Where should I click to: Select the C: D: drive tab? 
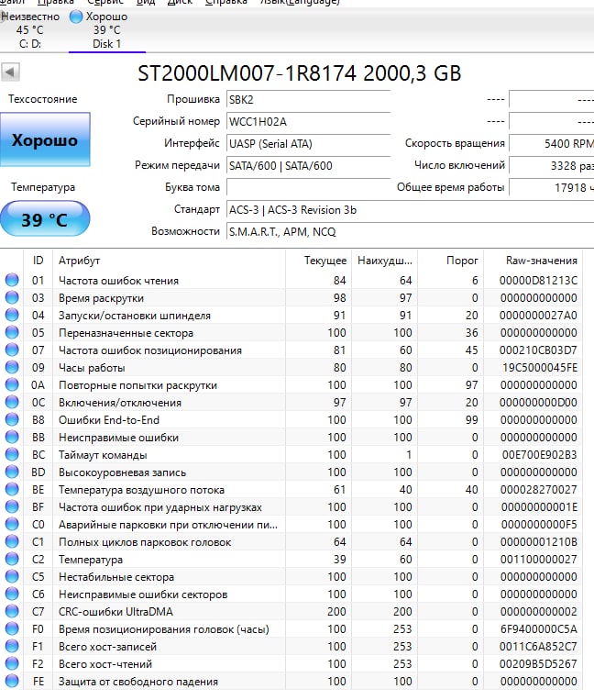coord(30,30)
